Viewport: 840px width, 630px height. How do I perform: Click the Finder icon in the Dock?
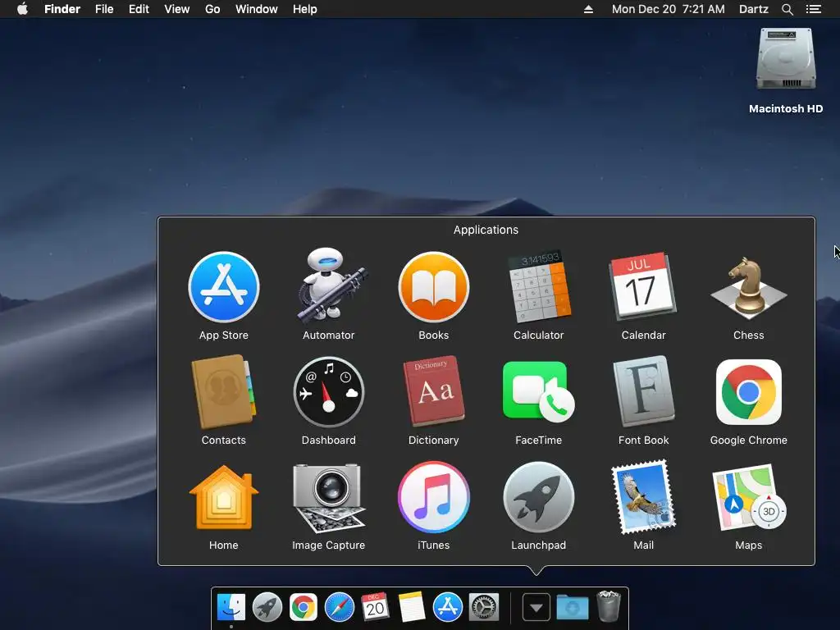point(231,608)
